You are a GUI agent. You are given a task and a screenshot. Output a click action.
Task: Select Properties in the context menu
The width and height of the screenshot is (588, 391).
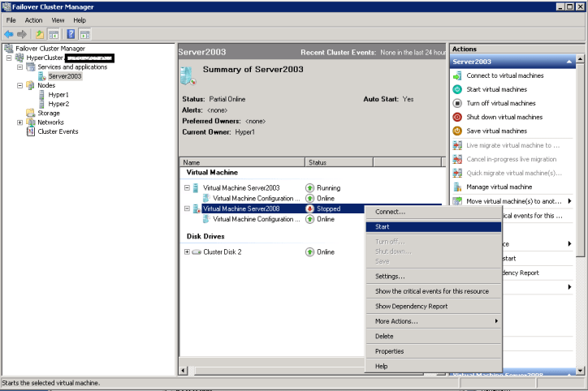pyautogui.click(x=389, y=351)
